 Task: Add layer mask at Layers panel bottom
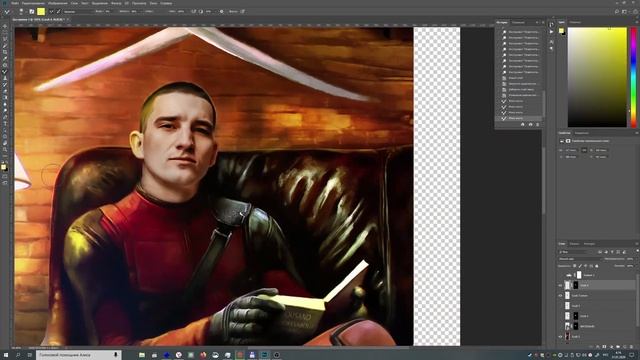(604, 347)
